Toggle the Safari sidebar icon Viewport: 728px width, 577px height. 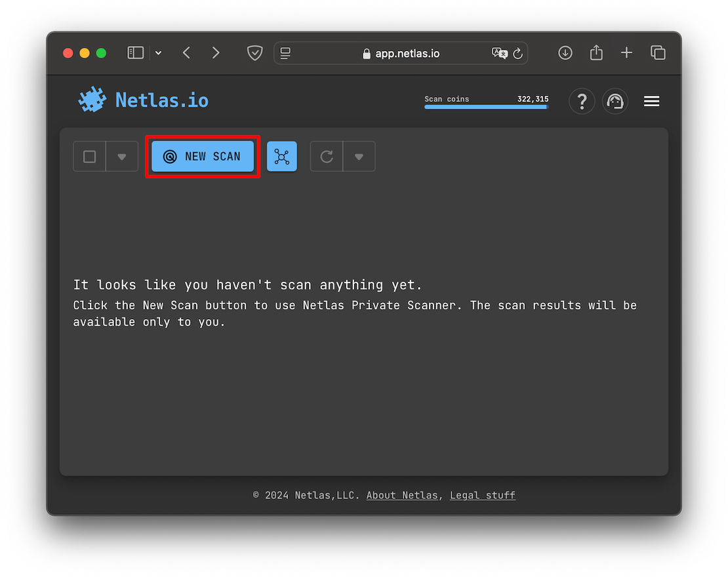[x=135, y=53]
